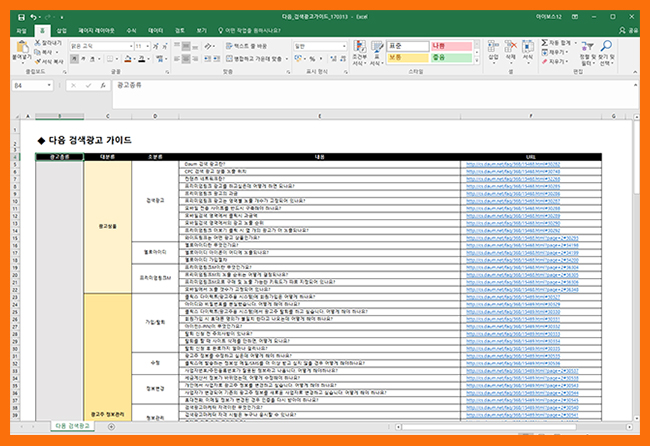Click the decrease font size icon
Viewport: 650px width, 446px height.
point(165,46)
